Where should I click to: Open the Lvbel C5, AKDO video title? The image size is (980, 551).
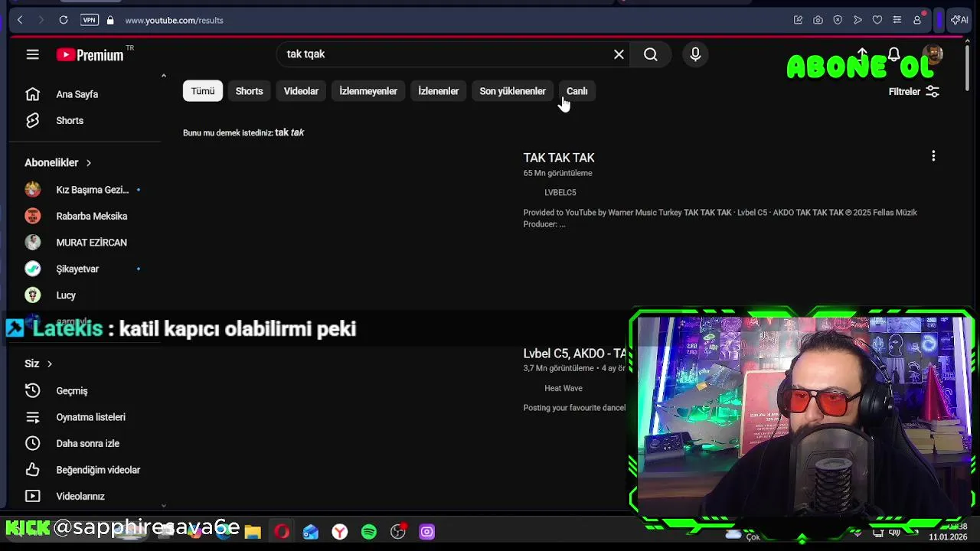coord(575,354)
